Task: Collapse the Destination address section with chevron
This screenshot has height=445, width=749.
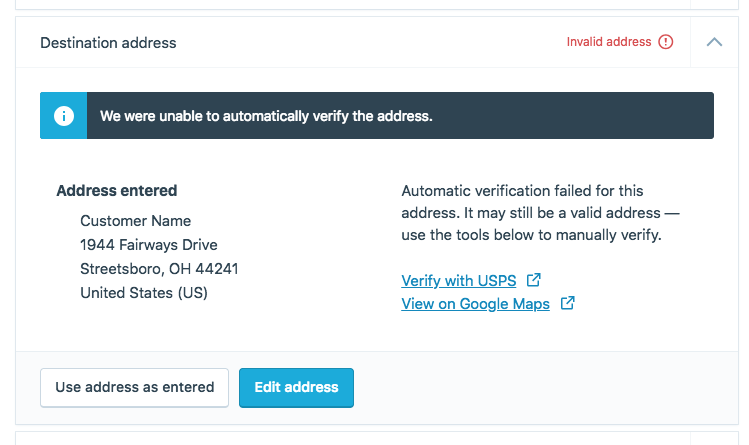Action: 714,42
